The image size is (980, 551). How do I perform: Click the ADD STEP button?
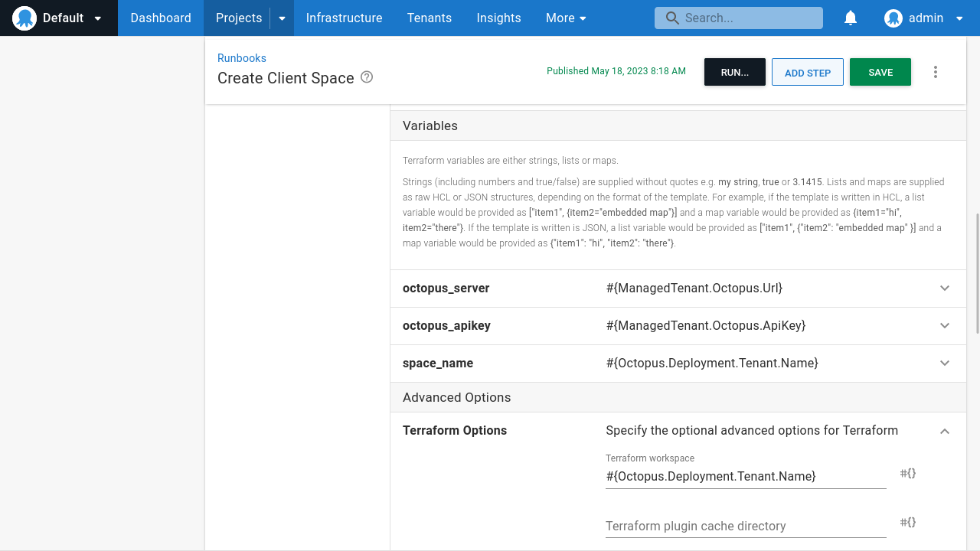pyautogui.click(x=807, y=71)
